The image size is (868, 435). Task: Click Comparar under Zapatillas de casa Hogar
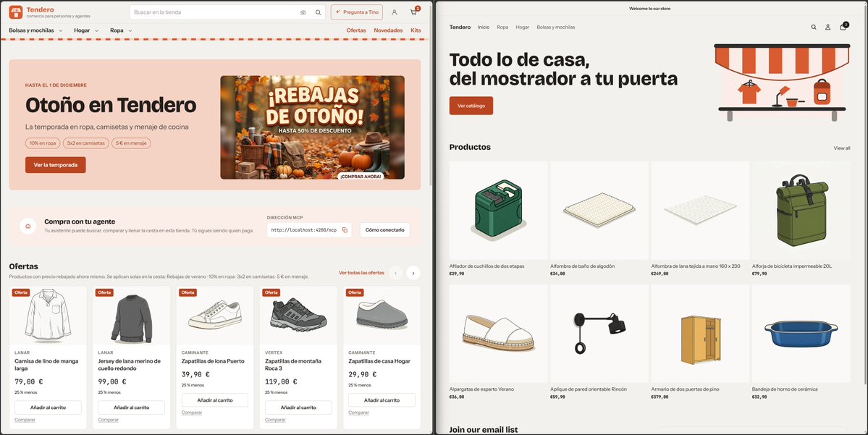coord(359,413)
